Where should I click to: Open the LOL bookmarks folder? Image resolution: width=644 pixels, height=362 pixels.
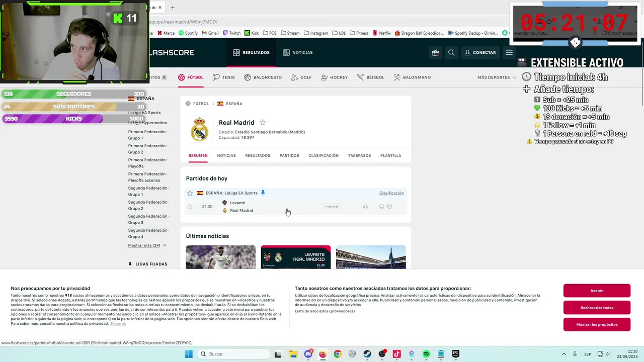(x=339, y=33)
